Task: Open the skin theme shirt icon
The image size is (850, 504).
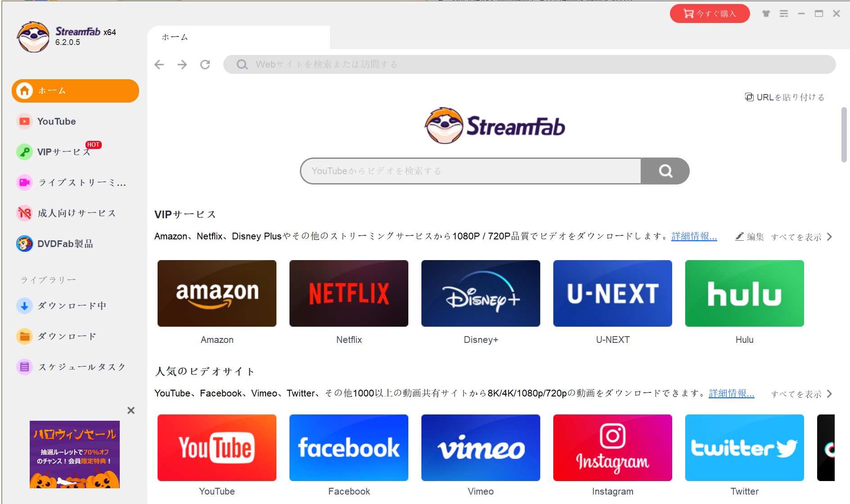Action: 766,13
